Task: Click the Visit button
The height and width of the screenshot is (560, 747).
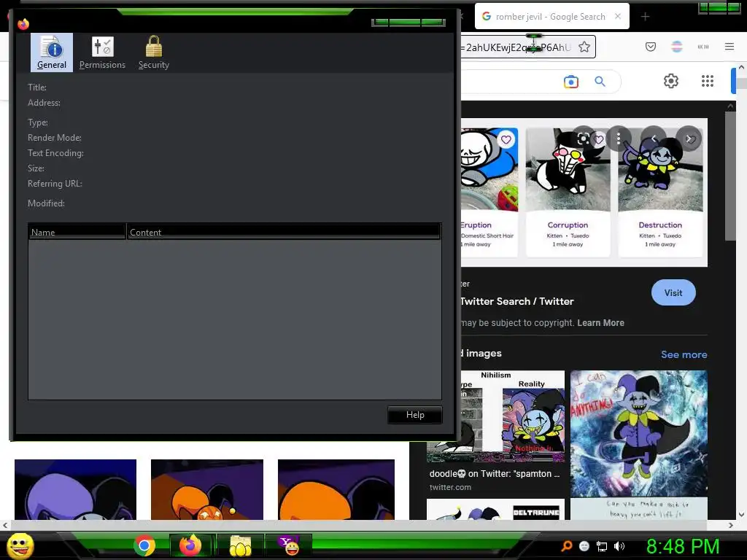Action: coord(673,292)
